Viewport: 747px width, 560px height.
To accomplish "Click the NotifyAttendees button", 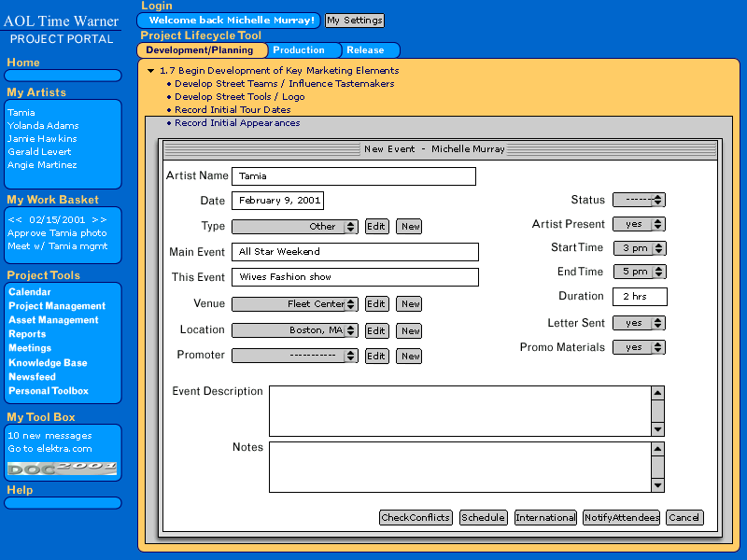I will [622, 518].
